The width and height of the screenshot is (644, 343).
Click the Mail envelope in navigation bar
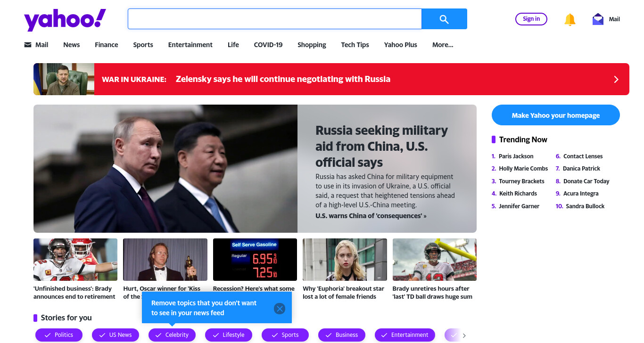(28, 45)
